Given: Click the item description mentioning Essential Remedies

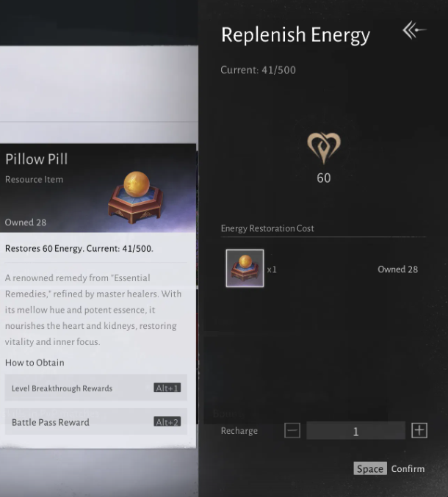Looking at the screenshot, I should coord(93,310).
